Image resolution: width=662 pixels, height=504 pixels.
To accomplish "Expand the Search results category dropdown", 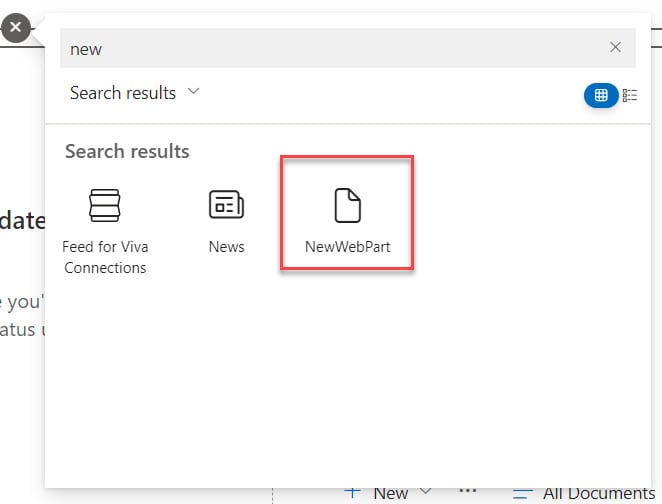I will click(x=134, y=92).
